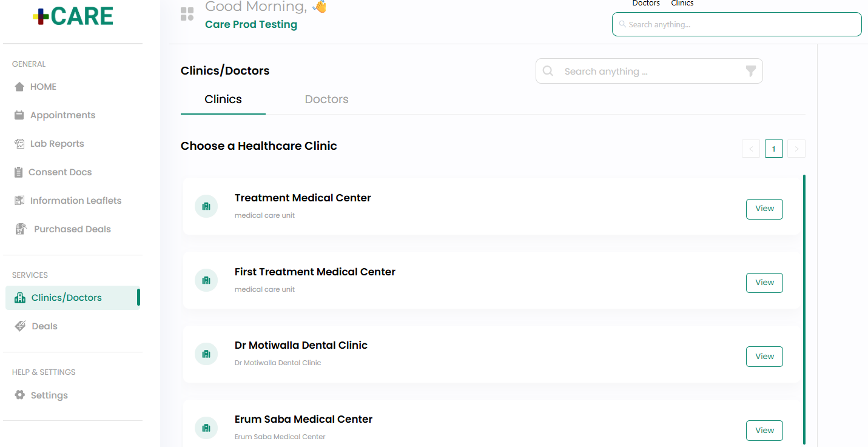This screenshot has width=868, height=447.
Task: View Treatment Medical Center
Action: [x=764, y=209]
